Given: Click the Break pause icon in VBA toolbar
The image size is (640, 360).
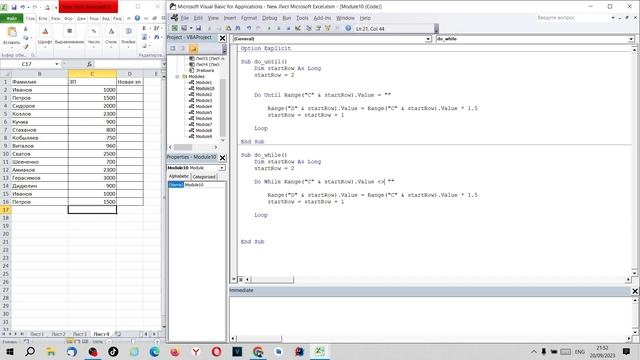Looking at the screenshot, I should click(279, 28).
